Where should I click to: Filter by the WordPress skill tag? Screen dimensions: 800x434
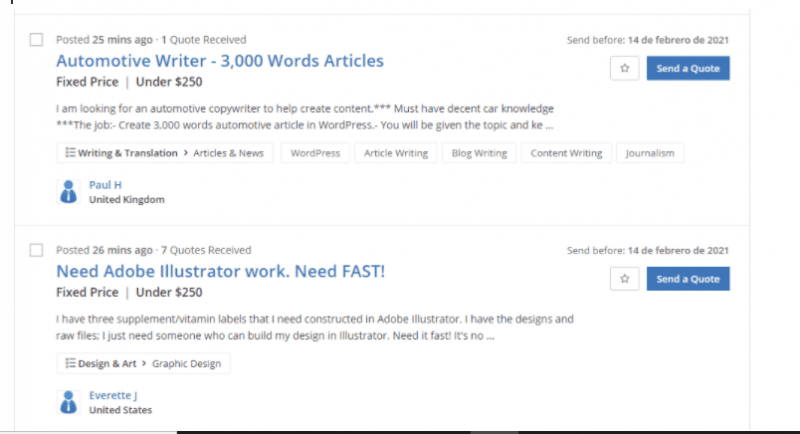tap(315, 153)
